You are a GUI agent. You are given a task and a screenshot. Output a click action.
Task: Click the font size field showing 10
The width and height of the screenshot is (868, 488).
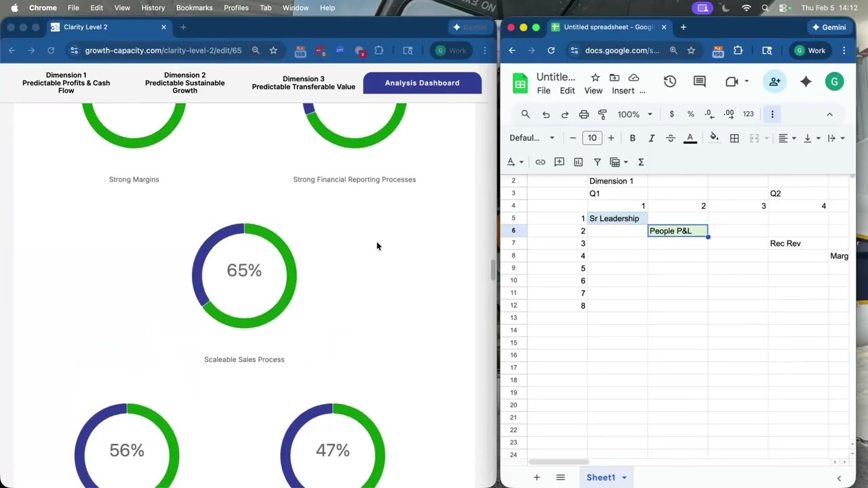(x=592, y=138)
